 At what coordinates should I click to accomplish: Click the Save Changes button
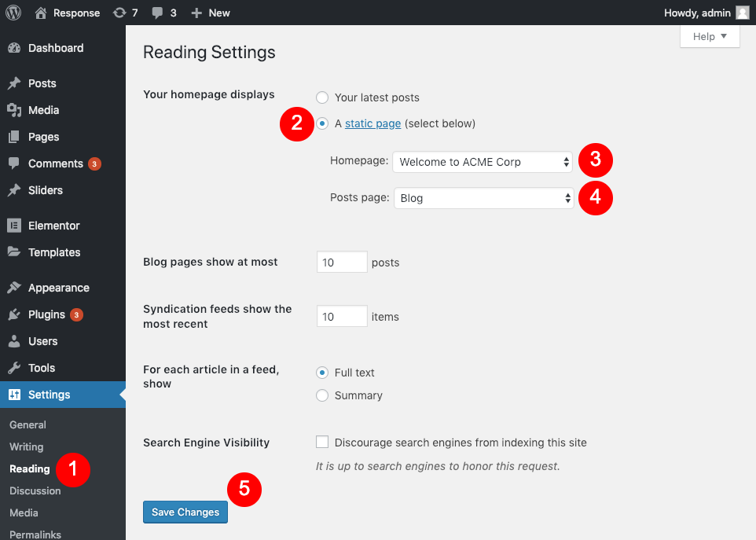[185, 512]
